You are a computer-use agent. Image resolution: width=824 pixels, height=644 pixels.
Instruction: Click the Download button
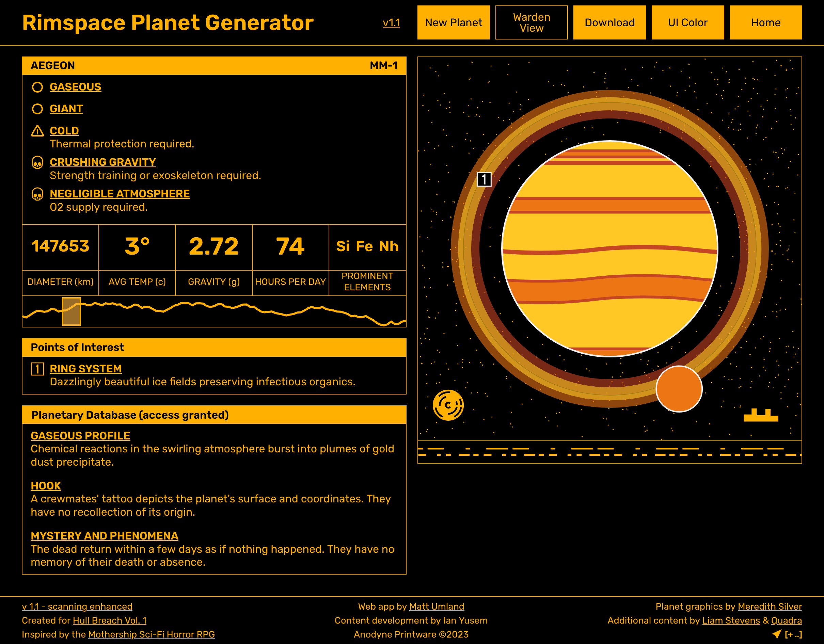click(x=609, y=23)
